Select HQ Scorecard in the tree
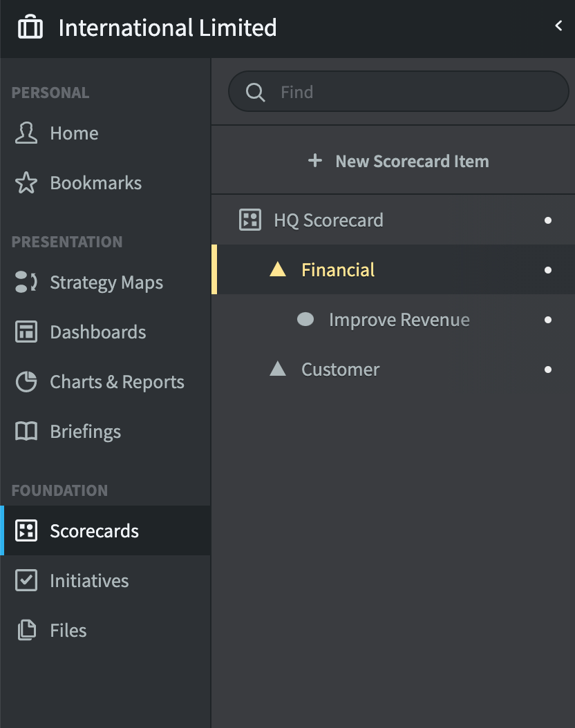This screenshot has width=575, height=728. (x=328, y=220)
